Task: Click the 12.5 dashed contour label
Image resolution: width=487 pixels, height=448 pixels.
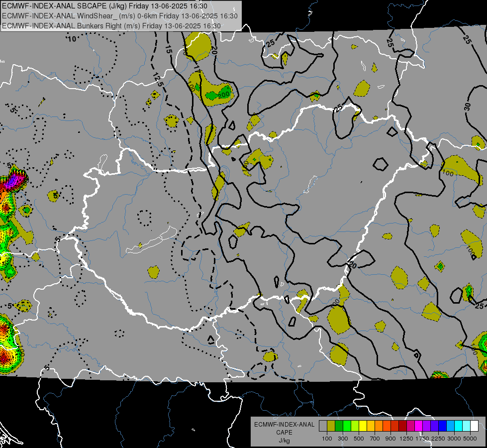Action: tap(158, 80)
